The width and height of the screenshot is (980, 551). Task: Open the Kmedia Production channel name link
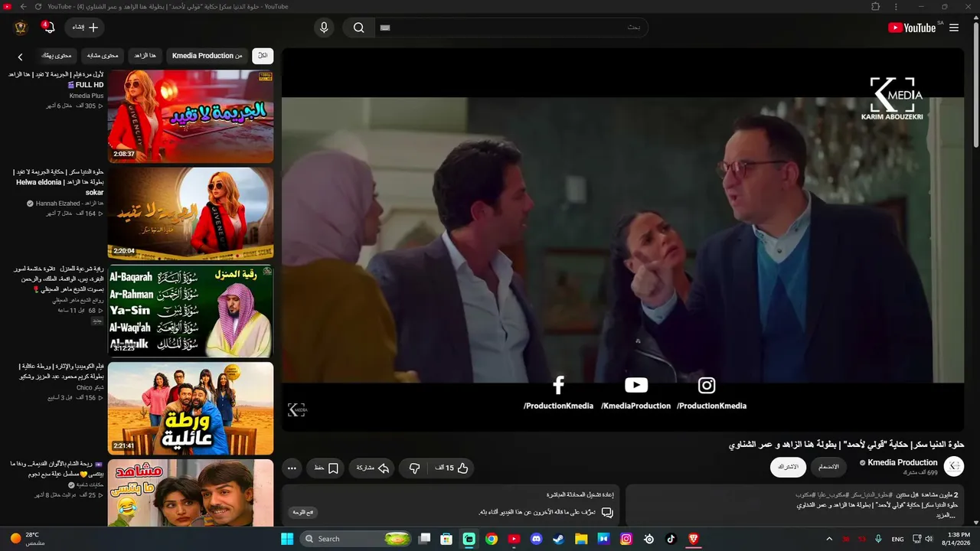coord(902,462)
